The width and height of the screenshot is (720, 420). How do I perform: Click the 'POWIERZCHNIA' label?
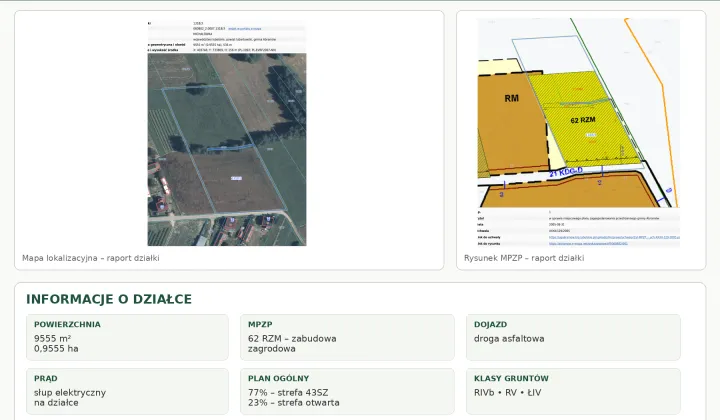coord(67,325)
